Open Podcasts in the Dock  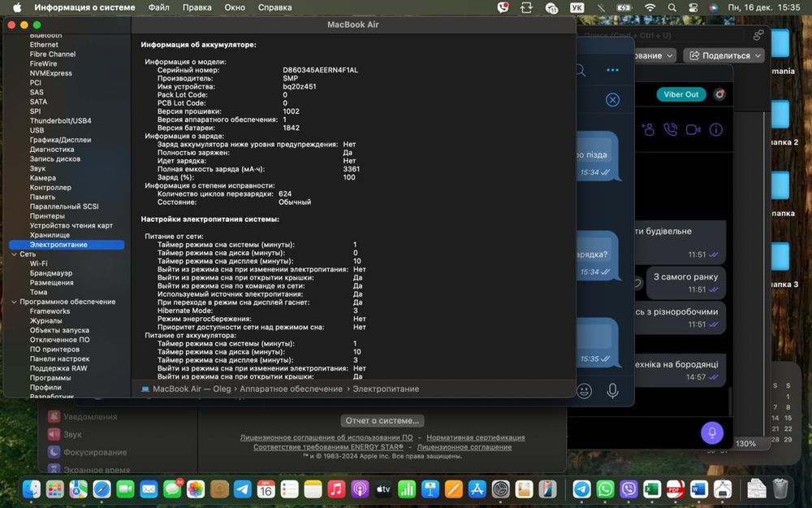pos(360,488)
